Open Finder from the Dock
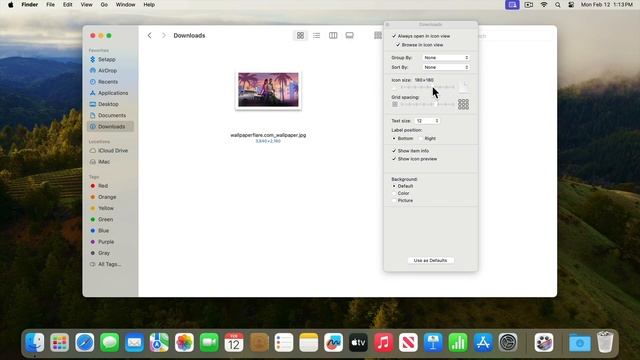This screenshot has height=360, width=640. [35, 342]
